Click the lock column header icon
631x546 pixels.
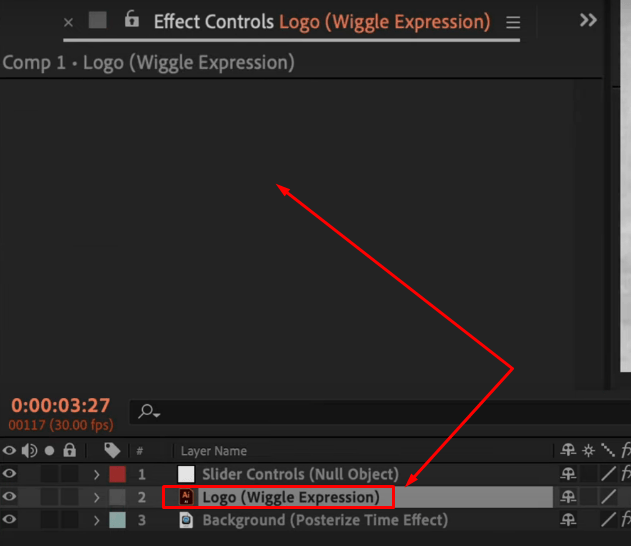click(69, 450)
